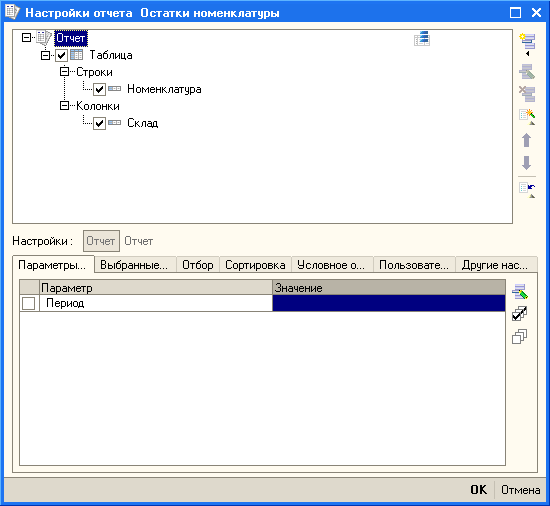Uncheck the Таблица checkbox
The image size is (550, 506).
coord(61,55)
